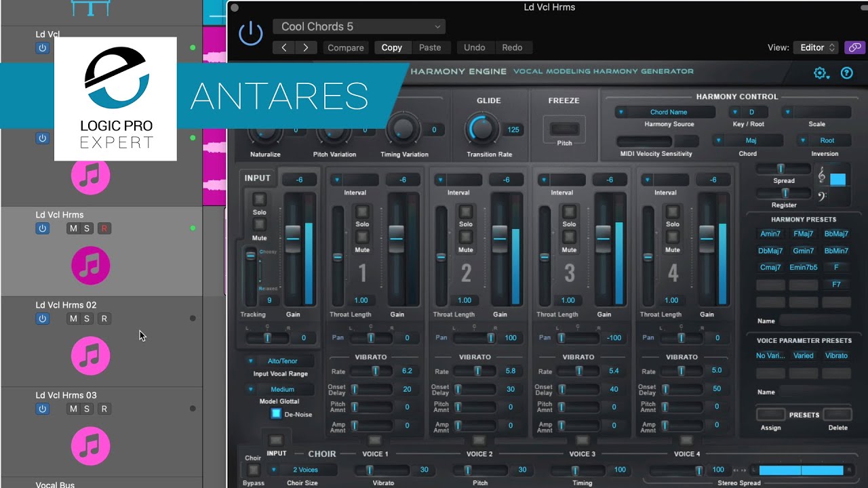Click the Presets Assign button

pyautogui.click(x=770, y=414)
